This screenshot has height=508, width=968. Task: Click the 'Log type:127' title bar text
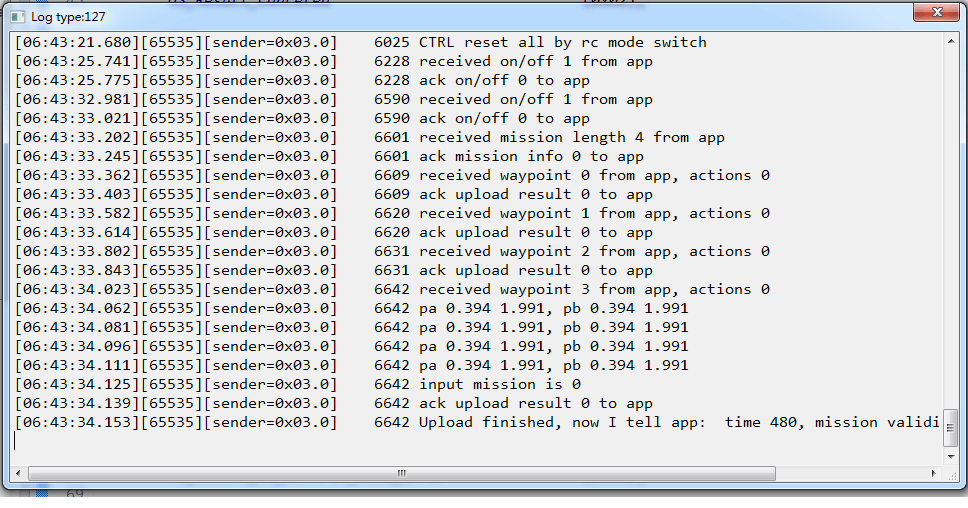point(66,17)
